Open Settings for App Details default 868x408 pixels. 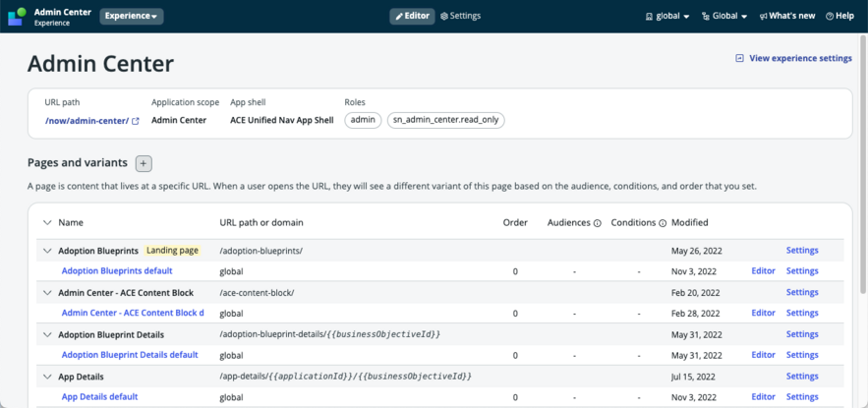(x=802, y=397)
